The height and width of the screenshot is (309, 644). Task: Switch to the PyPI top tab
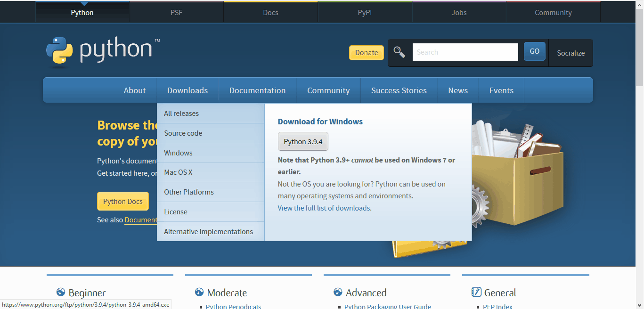point(365,12)
